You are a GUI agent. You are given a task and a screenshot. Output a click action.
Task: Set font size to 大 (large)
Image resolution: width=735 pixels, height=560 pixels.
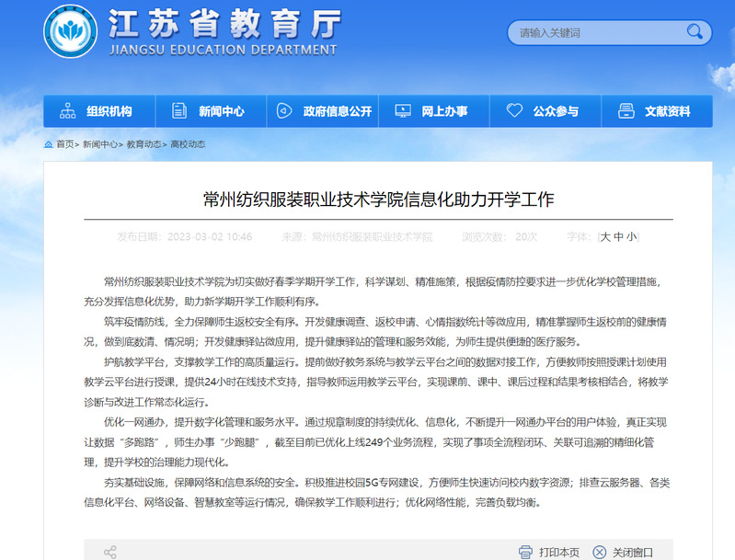click(606, 236)
